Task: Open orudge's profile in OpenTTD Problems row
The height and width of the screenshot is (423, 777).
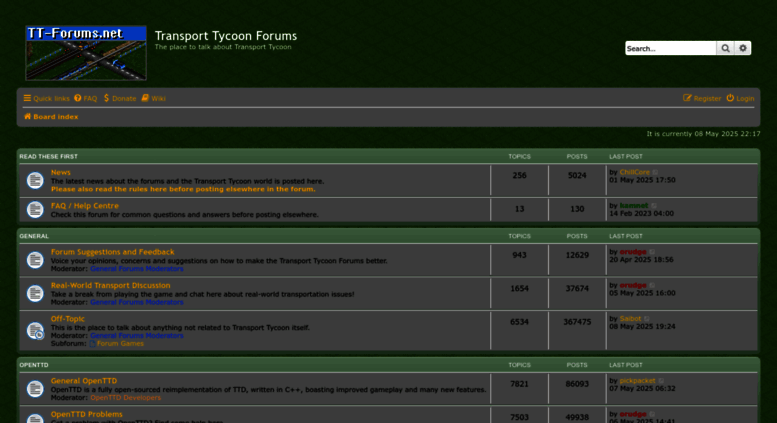Action: pos(633,414)
